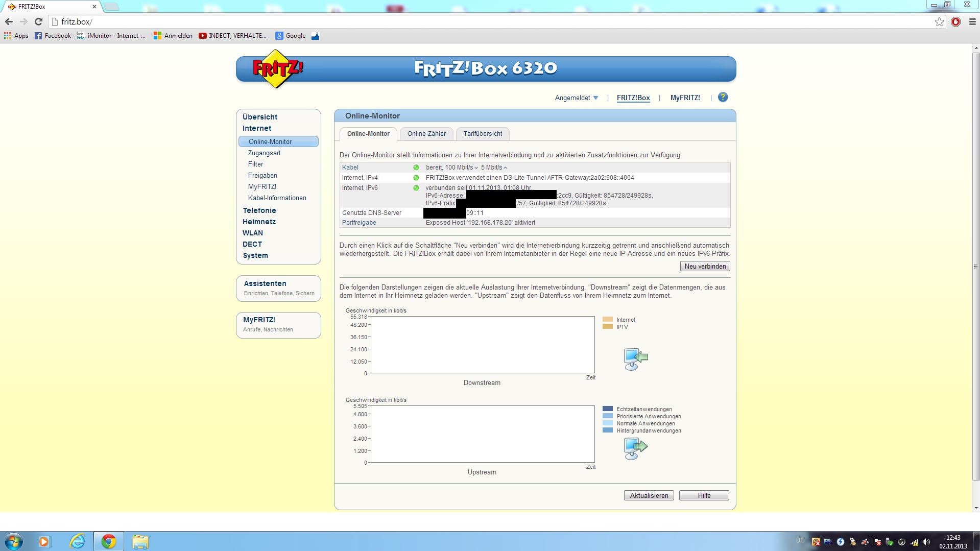Click the Aktualisieren button
The image size is (980, 551).
tap(649, 495)
